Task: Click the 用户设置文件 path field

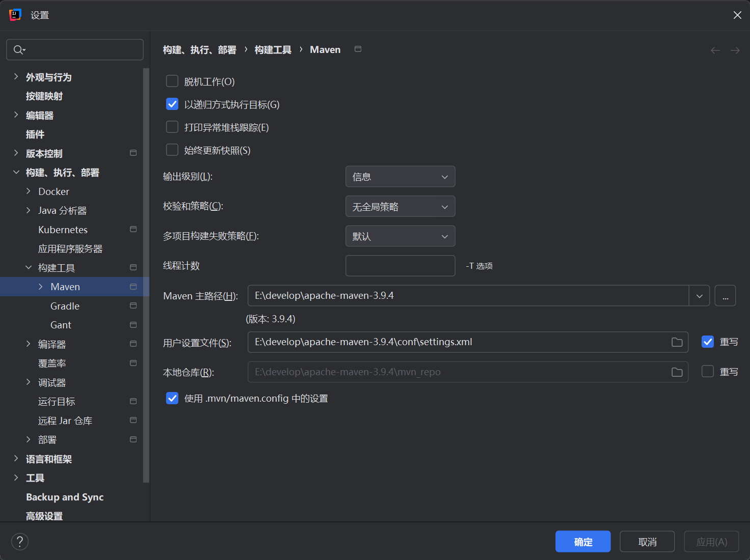Action: click(468, 342)
